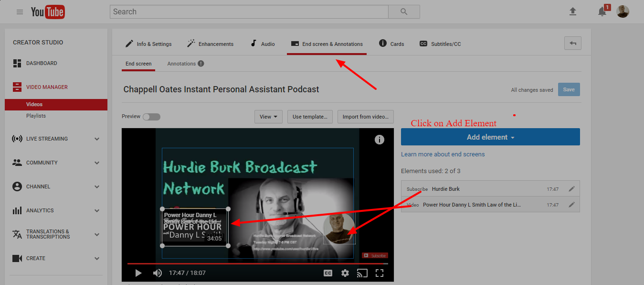Expand Translations & Transcriptions section
The height and width of the screenshot is (285, 644).
coord(97,235)
